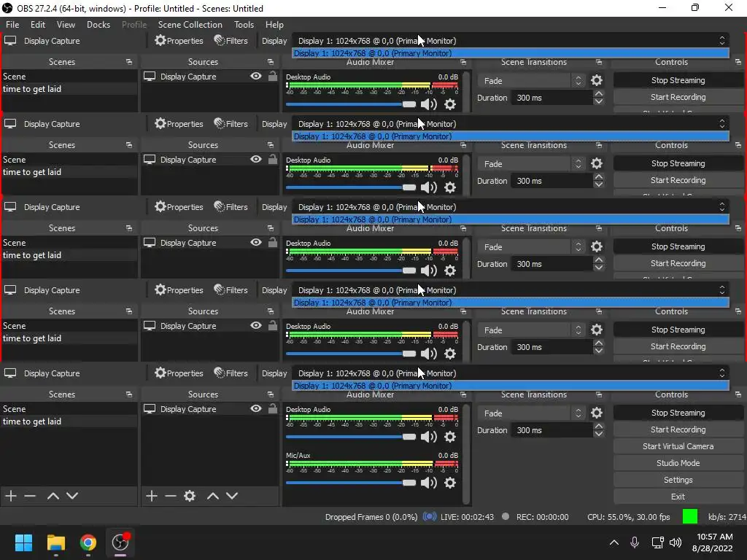The width and height of the screenshot is (747, 560).
Task: Mute the Mic/Aux channel speaker icon
Action: (429, 483)
